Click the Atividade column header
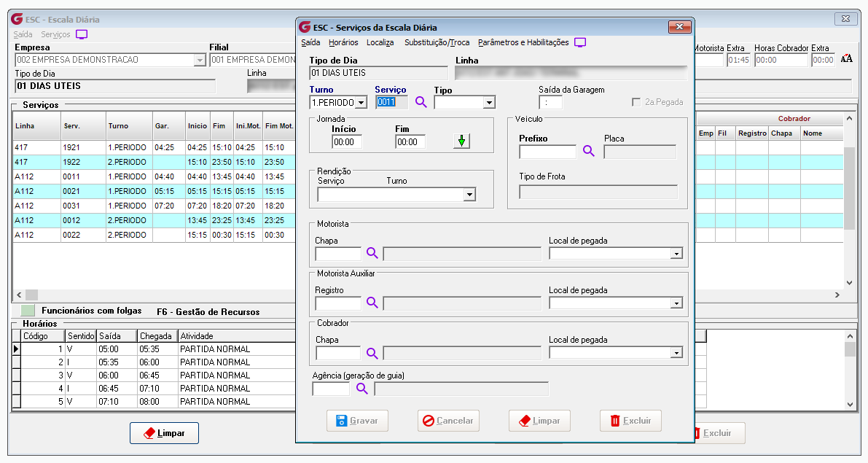868x463 pixels. (x=237, y=336)
